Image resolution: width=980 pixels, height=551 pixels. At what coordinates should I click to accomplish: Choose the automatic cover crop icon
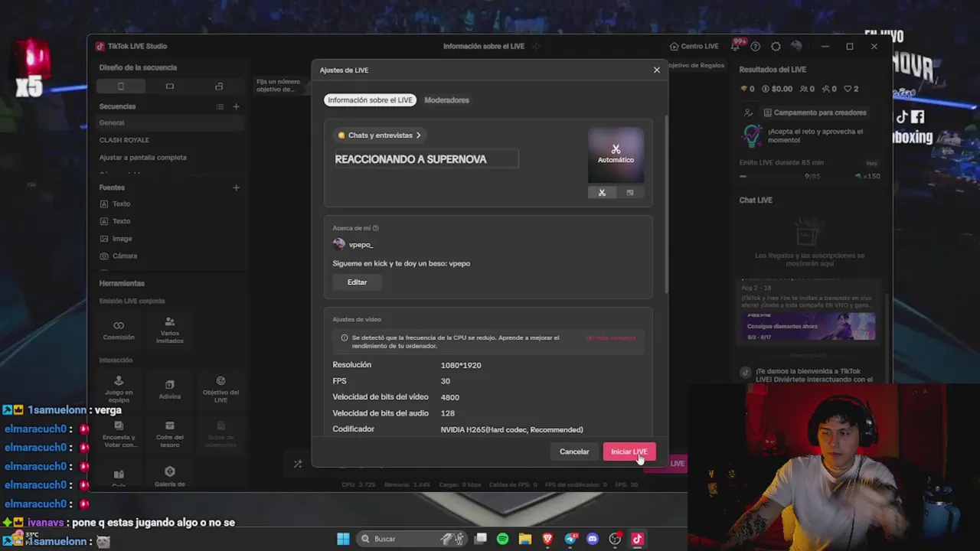pos(602,193)
